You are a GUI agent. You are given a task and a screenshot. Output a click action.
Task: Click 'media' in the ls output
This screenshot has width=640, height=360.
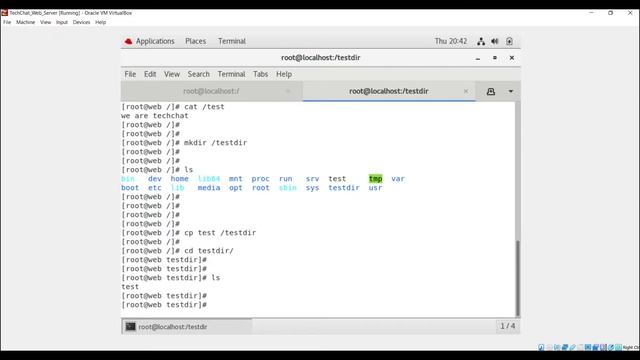pos(209,188)
